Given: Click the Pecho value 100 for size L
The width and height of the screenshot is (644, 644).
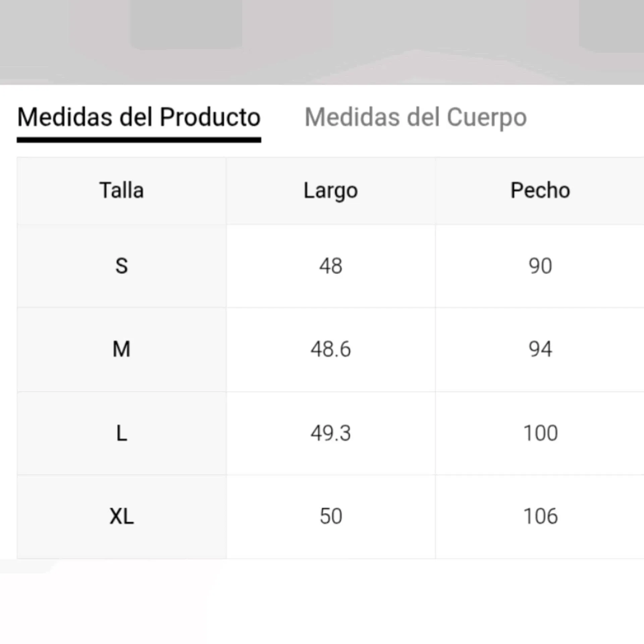Looking at the screenshot, I should pyautogui.click(x=540, y=433).
